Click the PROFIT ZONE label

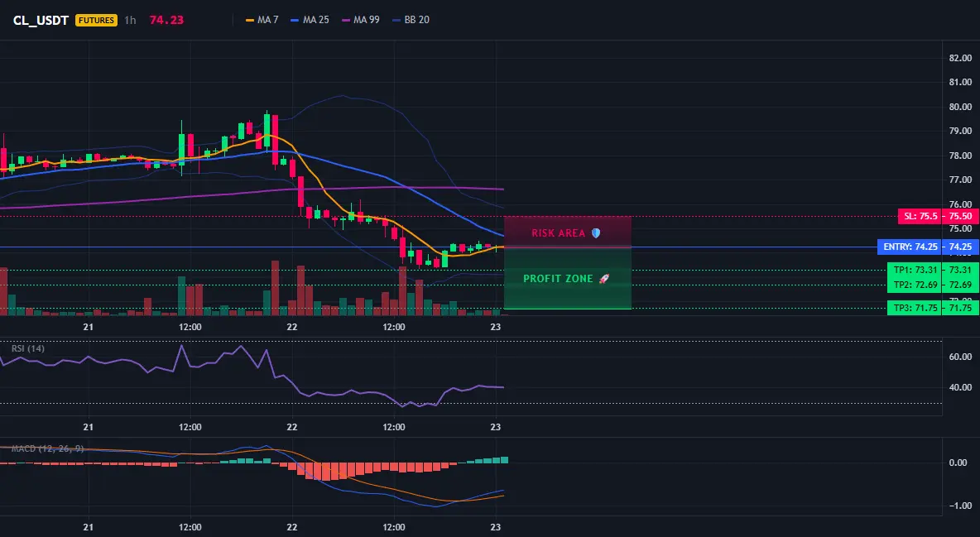pyautogui.click(x=566, y=279)
